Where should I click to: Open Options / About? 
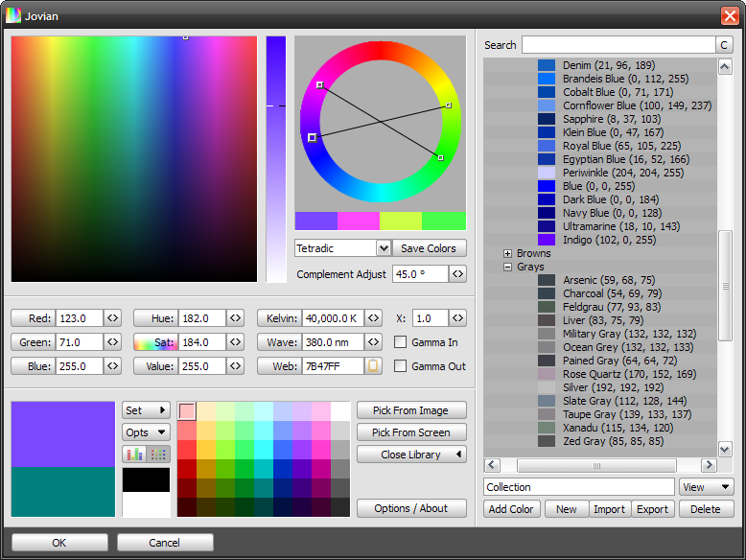pyautogui.click(x=411, y=508)
